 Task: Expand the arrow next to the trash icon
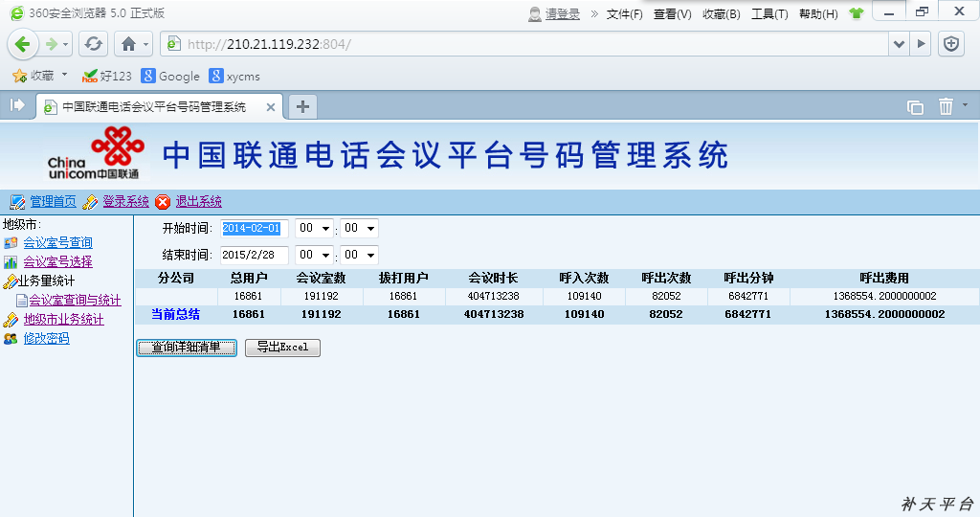(965, 105)
